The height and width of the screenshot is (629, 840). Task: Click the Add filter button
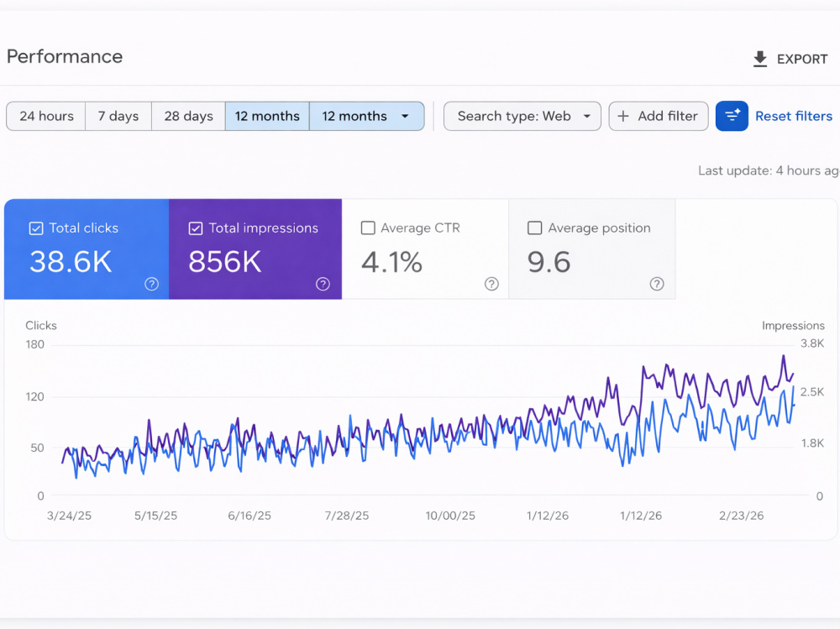click(x=659, y=116)
